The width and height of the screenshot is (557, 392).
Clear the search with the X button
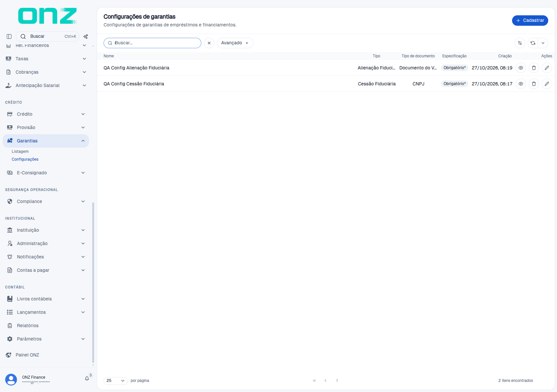(x=209, y=43)
